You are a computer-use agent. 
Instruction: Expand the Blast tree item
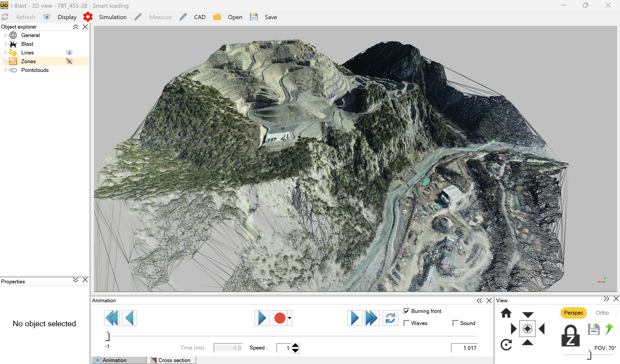(x=5, y=44)
